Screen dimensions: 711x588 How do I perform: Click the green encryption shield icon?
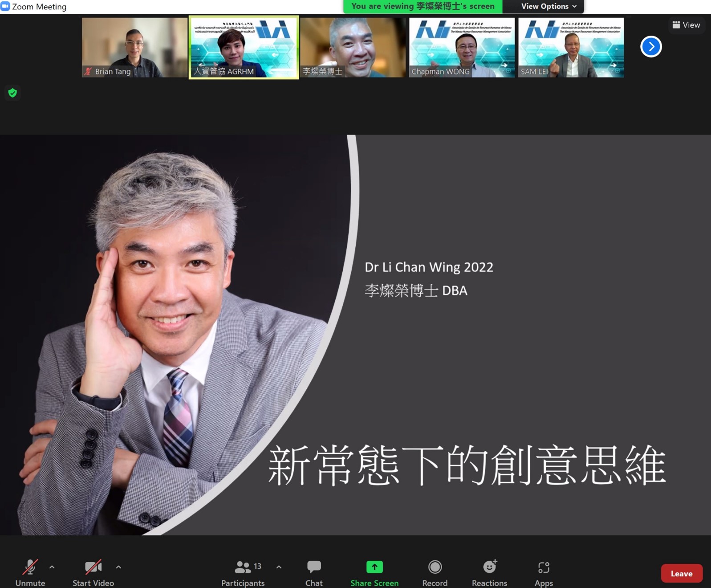[12, 93]
